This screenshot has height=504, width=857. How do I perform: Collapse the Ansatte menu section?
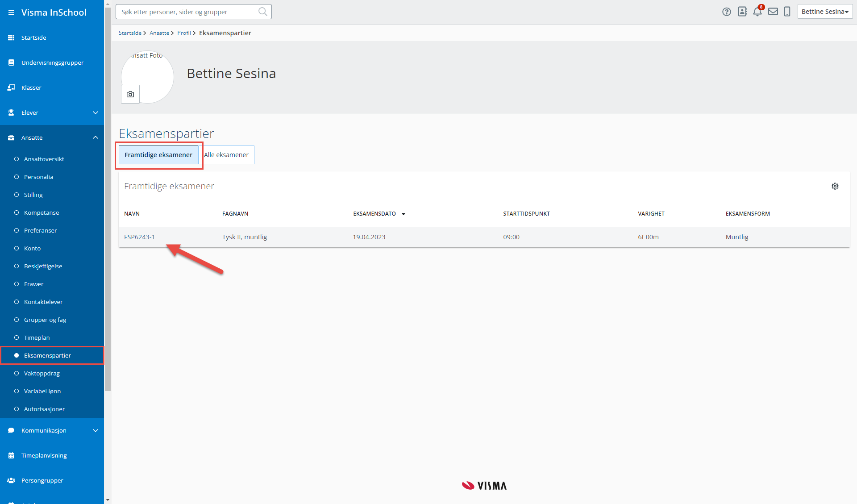pyautogui.click(x=95, y=137)
